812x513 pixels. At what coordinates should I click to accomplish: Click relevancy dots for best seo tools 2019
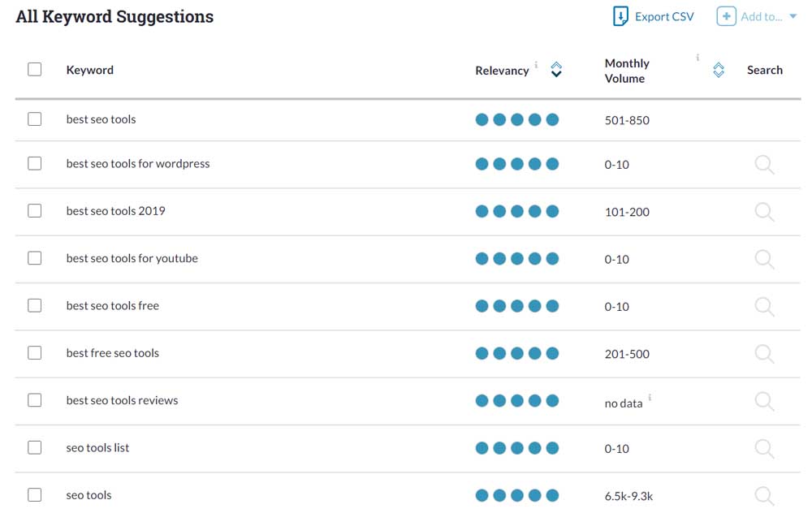pyautogui.click(x=516, y=211)
